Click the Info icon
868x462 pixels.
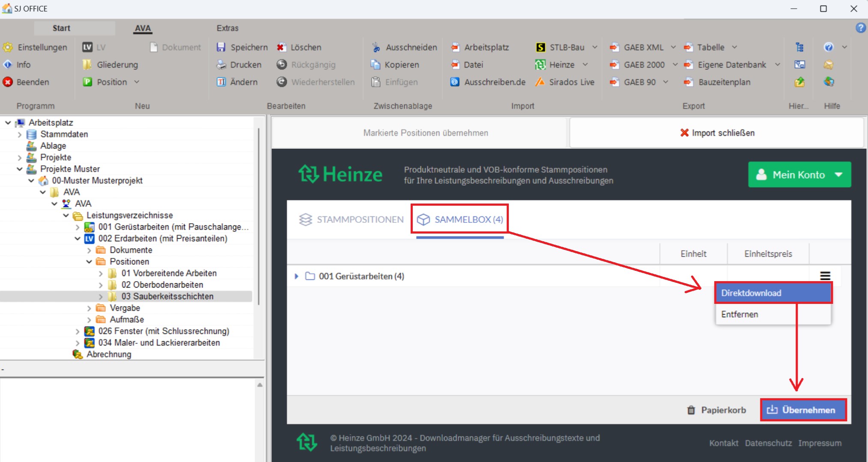point(8,65)
